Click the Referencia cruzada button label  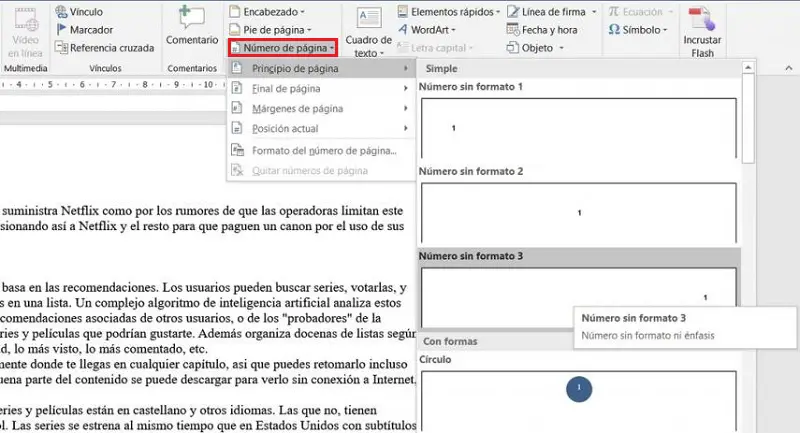tap(112, 48)
